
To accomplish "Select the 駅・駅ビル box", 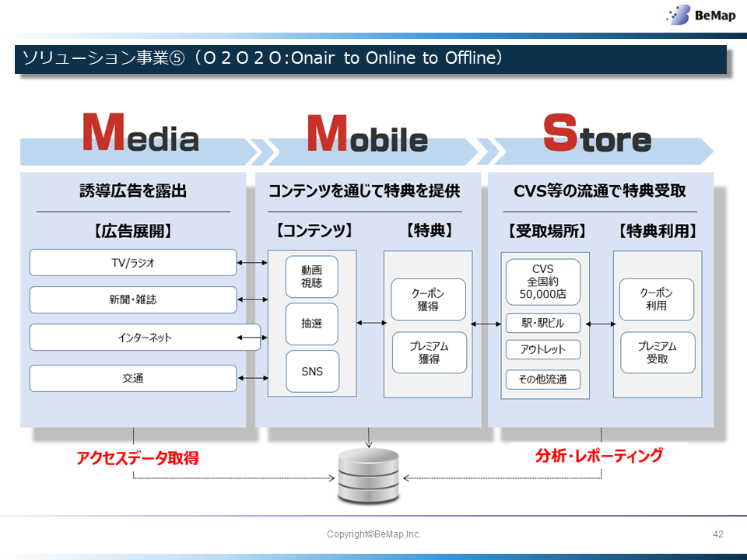I will (x=542, y=323).
